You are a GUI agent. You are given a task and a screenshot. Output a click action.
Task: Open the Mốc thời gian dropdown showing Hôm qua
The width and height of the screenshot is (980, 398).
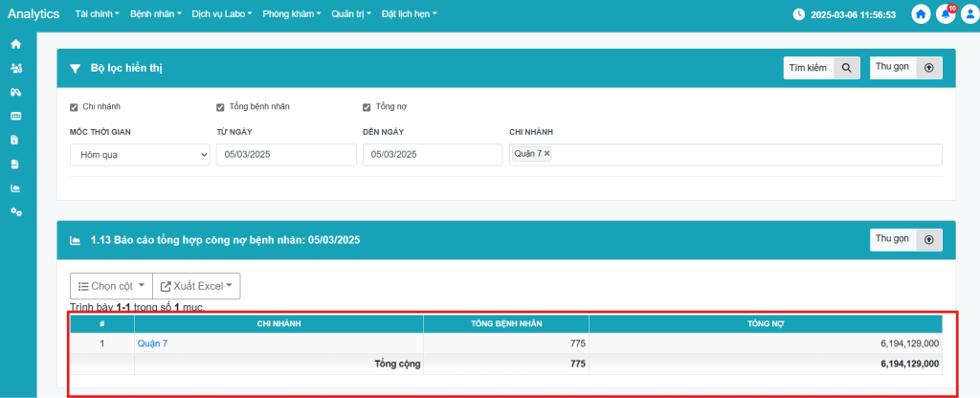140,154
